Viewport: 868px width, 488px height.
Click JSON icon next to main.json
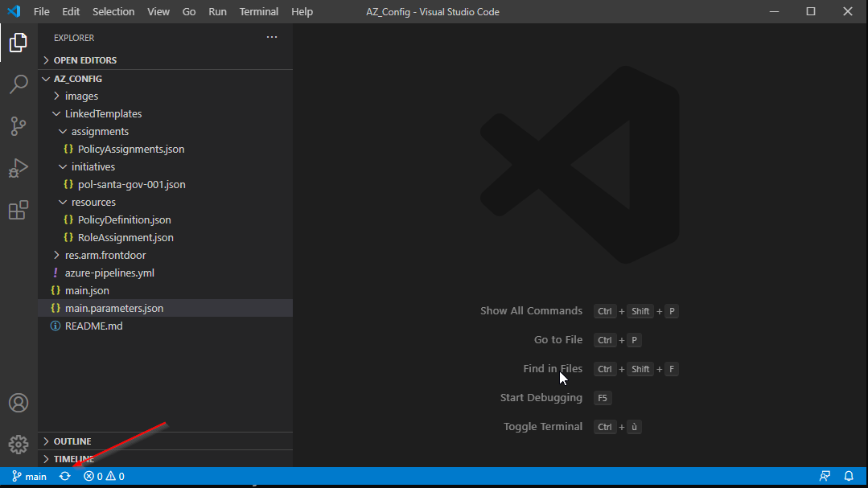pos(56,290)
